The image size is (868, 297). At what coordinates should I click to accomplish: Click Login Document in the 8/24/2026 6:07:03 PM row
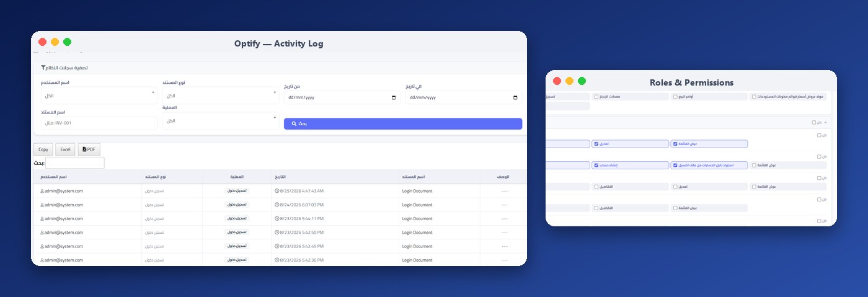(417, 205)
